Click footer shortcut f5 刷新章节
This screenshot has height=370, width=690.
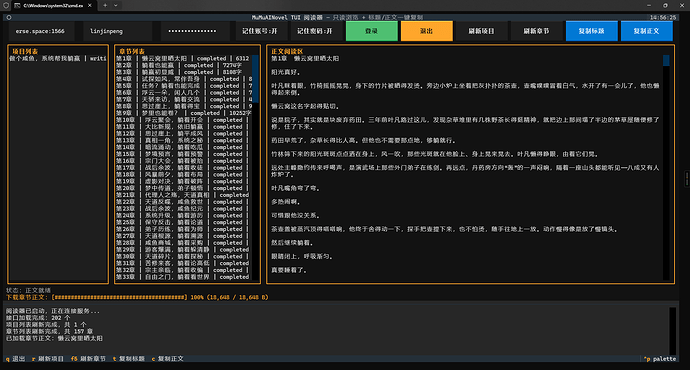pos(88,359)
